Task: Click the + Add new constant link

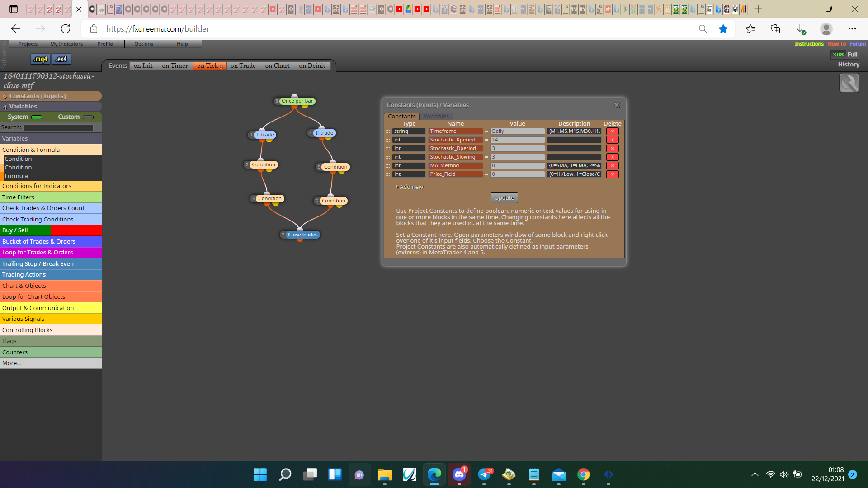Action: [409, 187]
